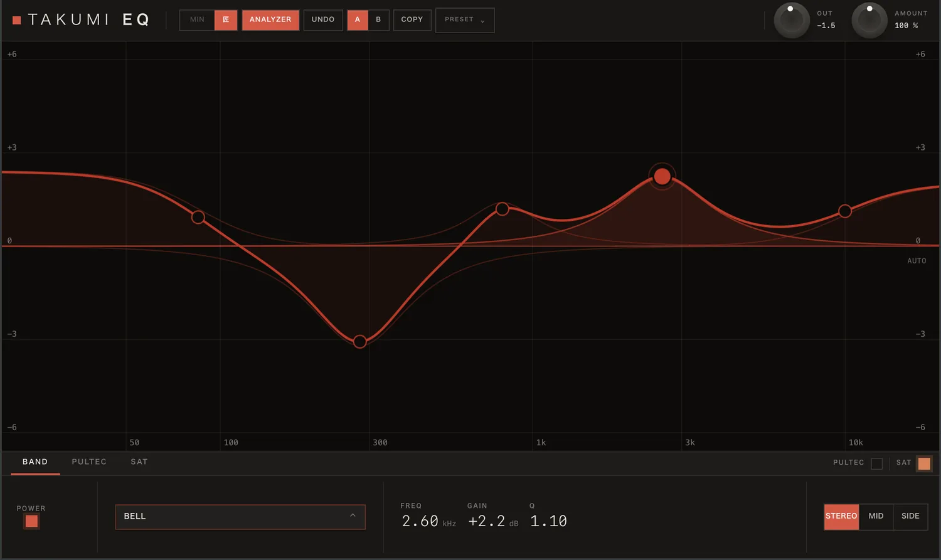Select the kanji phase mode button

pos(226,19)
